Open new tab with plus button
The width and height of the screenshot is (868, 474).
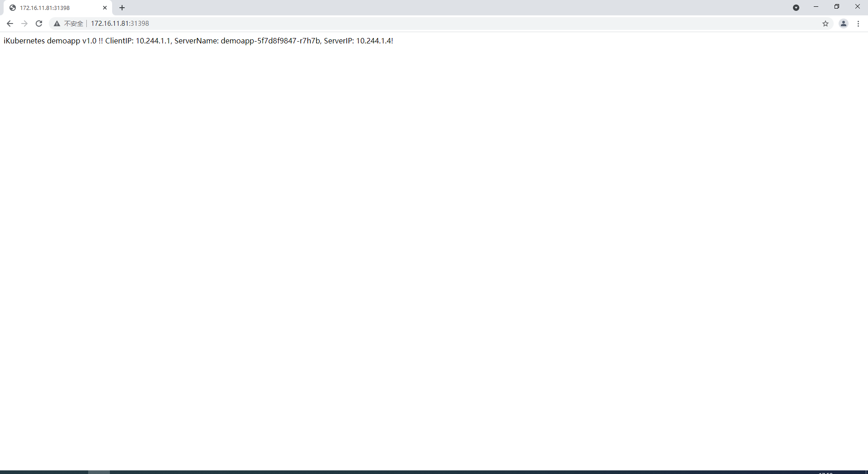pos(122,8)
